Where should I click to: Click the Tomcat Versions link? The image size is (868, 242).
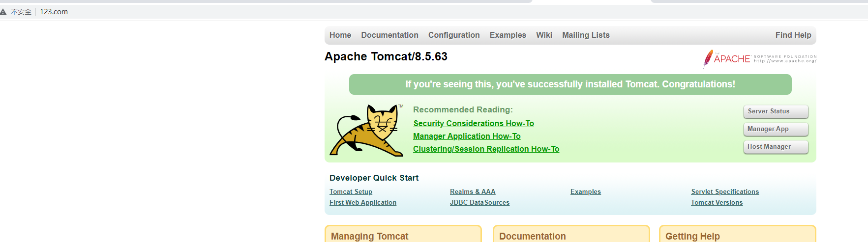click(717, 203)
